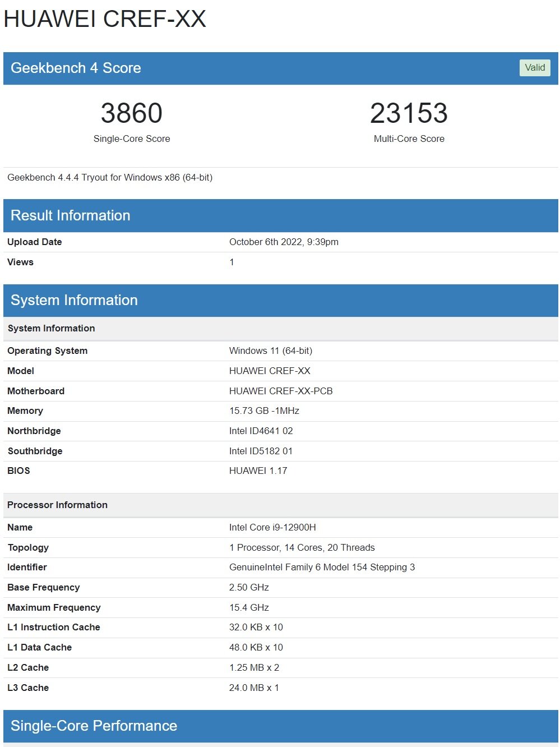560x747 pixels.
Task: Click the Memory label
Action: 25,411
